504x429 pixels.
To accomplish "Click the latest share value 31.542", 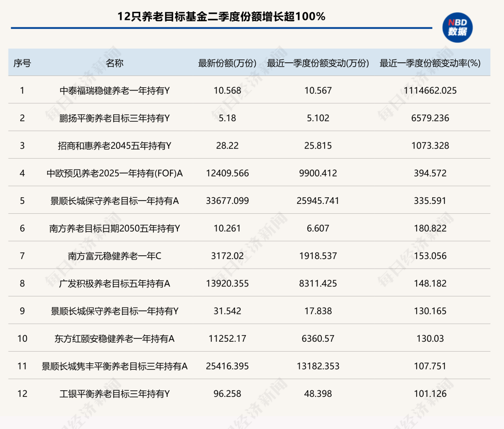I will coord(227,311).
